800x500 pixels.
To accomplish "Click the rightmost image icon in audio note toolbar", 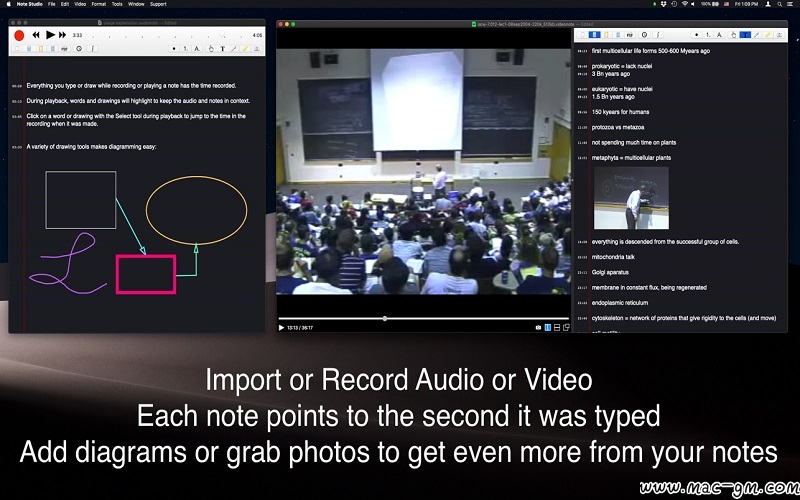I will pyautogui.click(x=257, y=48).
